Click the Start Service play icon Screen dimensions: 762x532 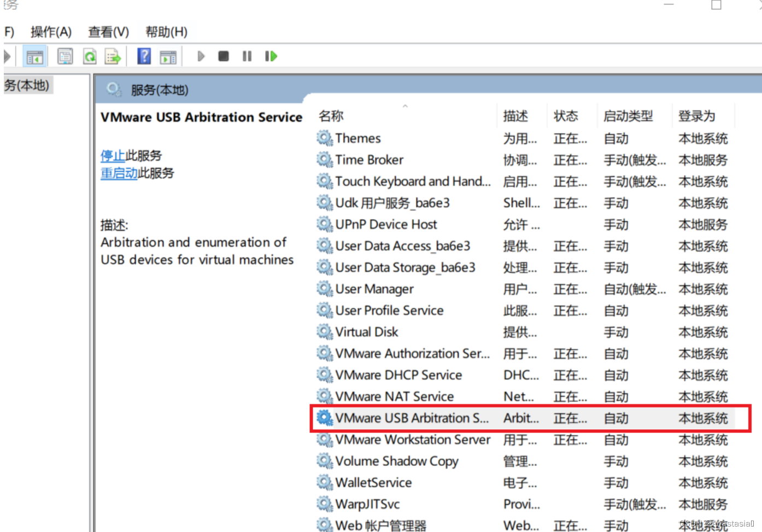201,56
